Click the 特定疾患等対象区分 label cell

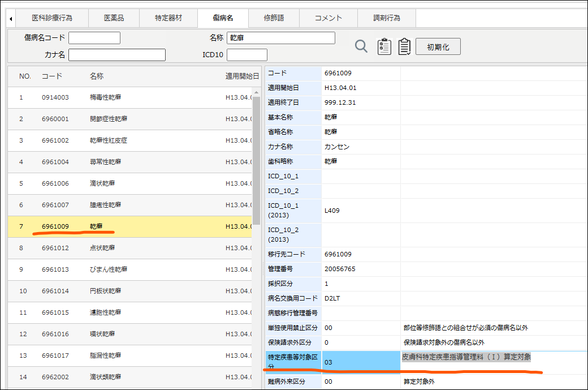pos(293,362)
